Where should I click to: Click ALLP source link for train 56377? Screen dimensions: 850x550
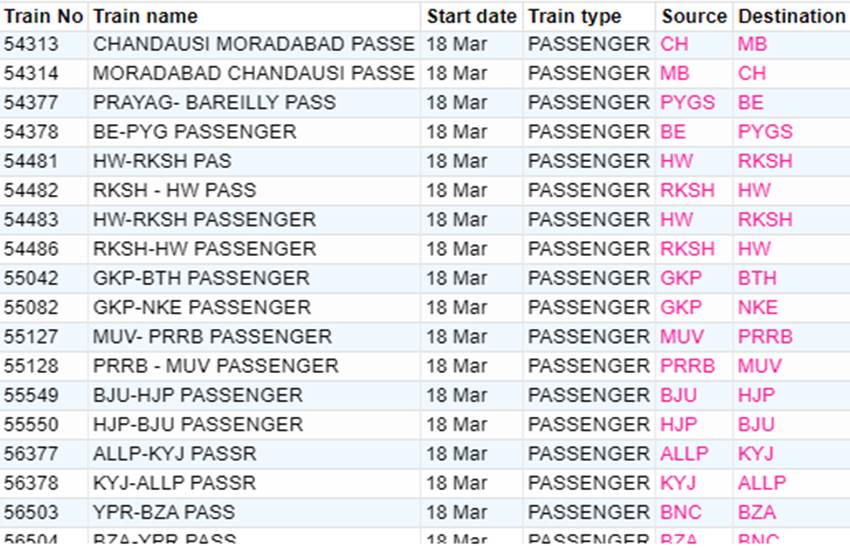click(684, 454)
